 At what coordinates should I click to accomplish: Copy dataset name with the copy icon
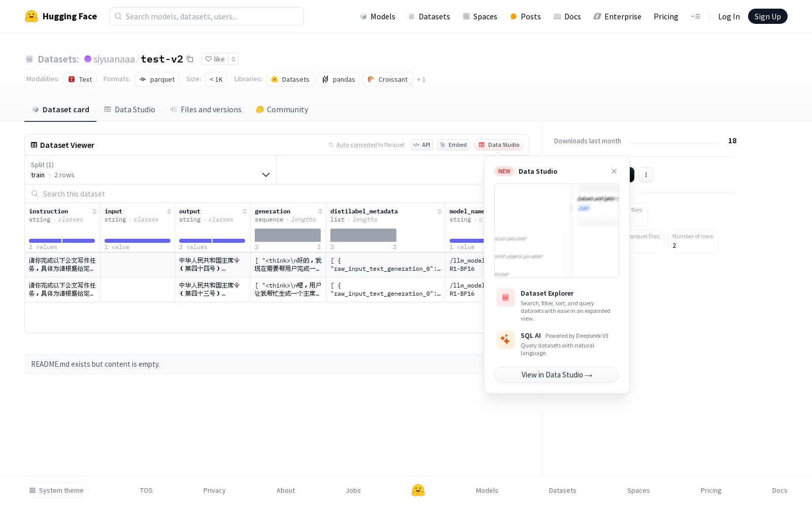click(x=190, y=59)
